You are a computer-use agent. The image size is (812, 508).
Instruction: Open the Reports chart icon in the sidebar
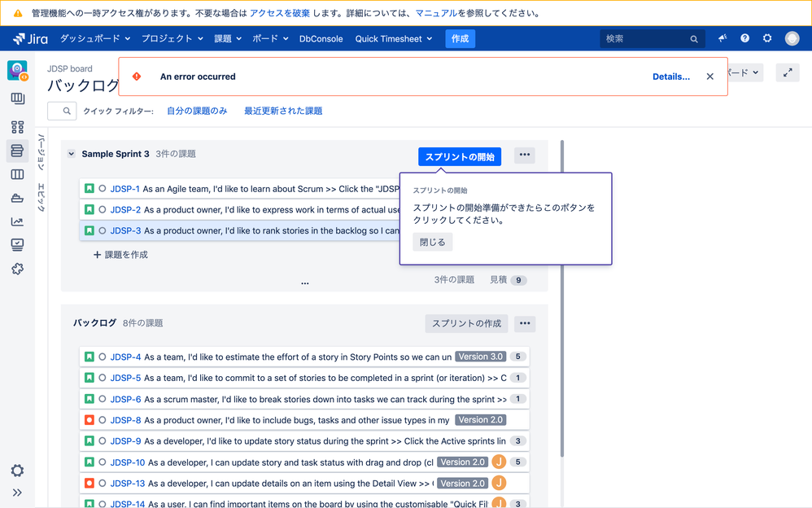click(x=17, y=222)
